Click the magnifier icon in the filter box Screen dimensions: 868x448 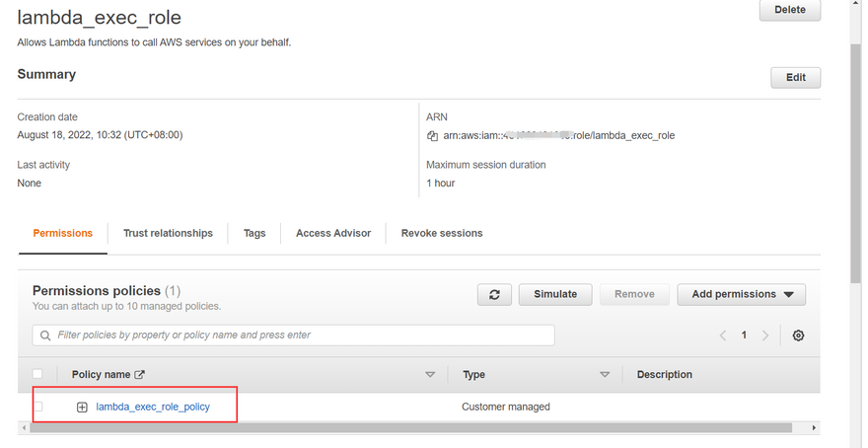coord(45,336)
